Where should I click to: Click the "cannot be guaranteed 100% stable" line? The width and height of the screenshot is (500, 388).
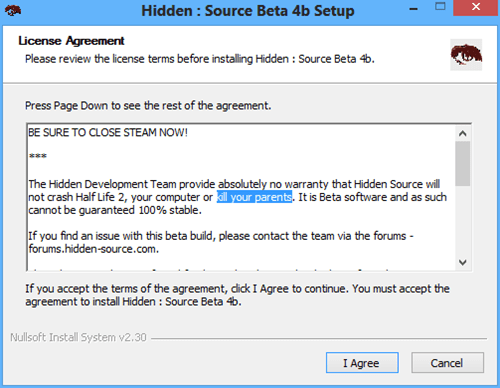coord(115,210)
